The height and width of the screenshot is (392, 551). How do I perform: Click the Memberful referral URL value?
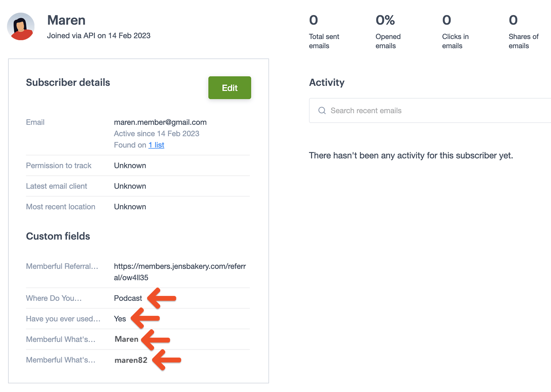click(x=180, y=272)
